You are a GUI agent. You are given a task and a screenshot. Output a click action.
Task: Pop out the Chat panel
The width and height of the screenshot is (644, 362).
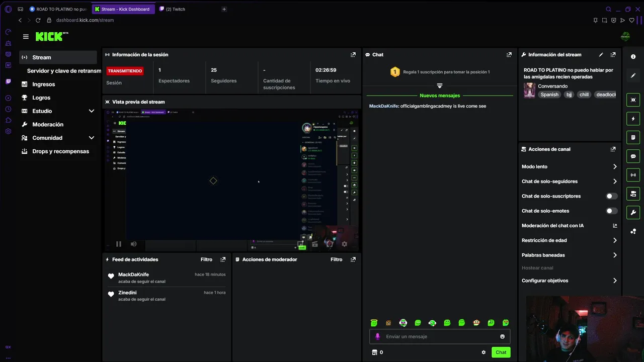point(509,55)
